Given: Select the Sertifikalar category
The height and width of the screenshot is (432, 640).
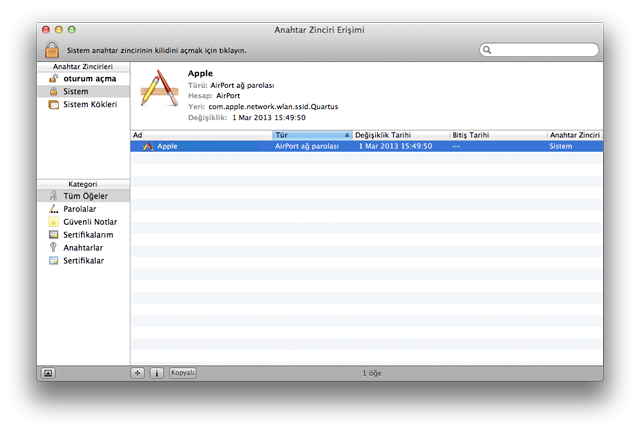Looking at the screenshot, I should coord(83,261).
